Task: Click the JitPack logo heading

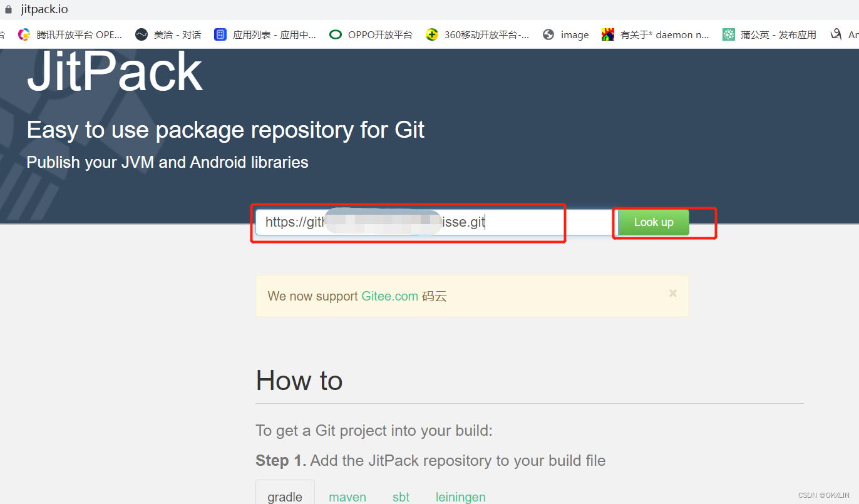Action: (115, 71)
